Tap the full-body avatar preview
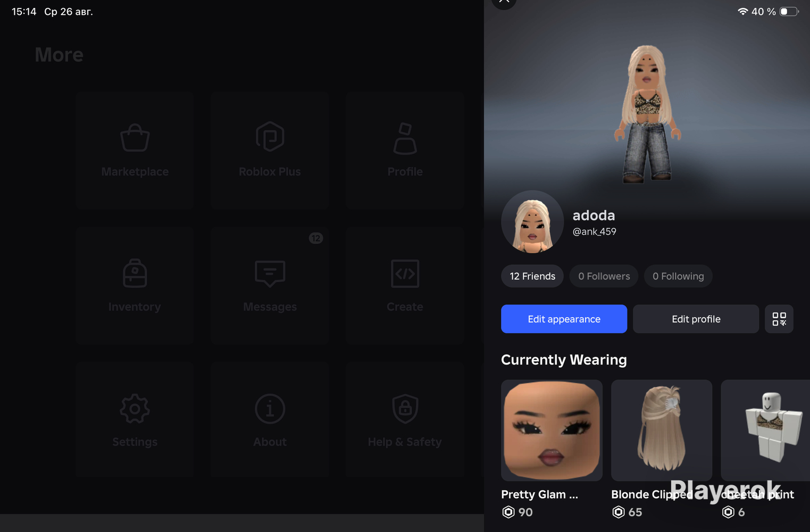 tap(647, 114)
